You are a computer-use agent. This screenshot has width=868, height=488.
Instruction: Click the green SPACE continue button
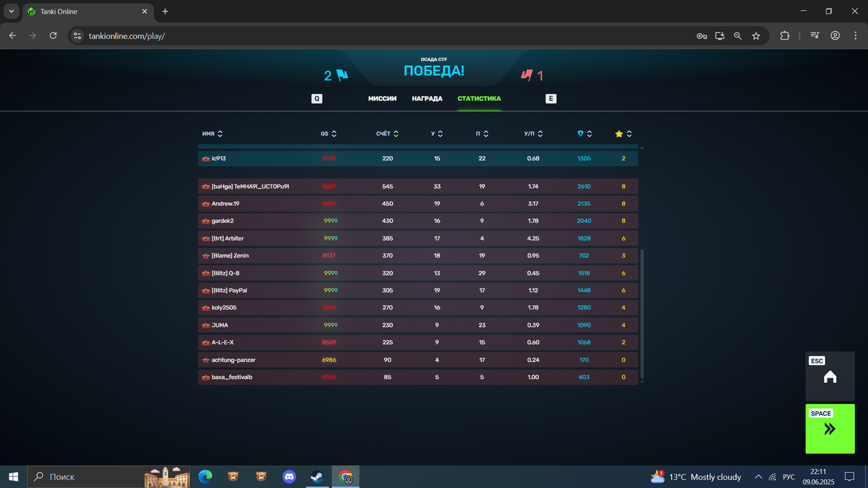click(830, 428)
